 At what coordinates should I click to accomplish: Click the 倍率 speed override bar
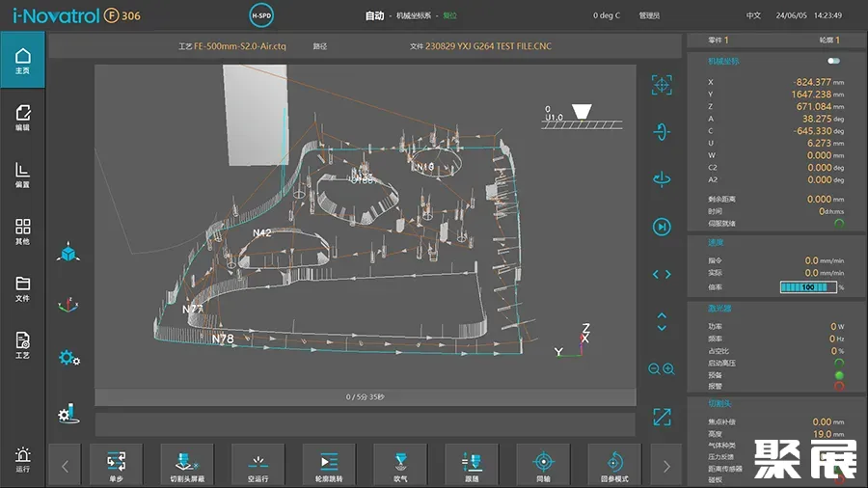[807, 287]
